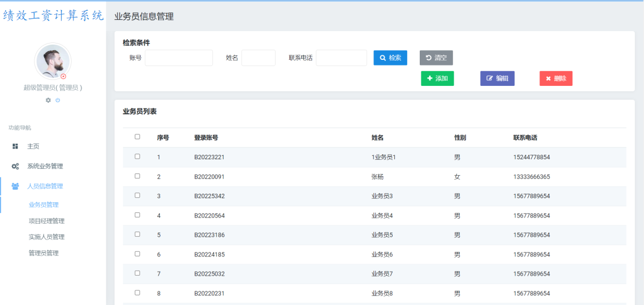Click phone number 15244778854

(x=532, y=157)
